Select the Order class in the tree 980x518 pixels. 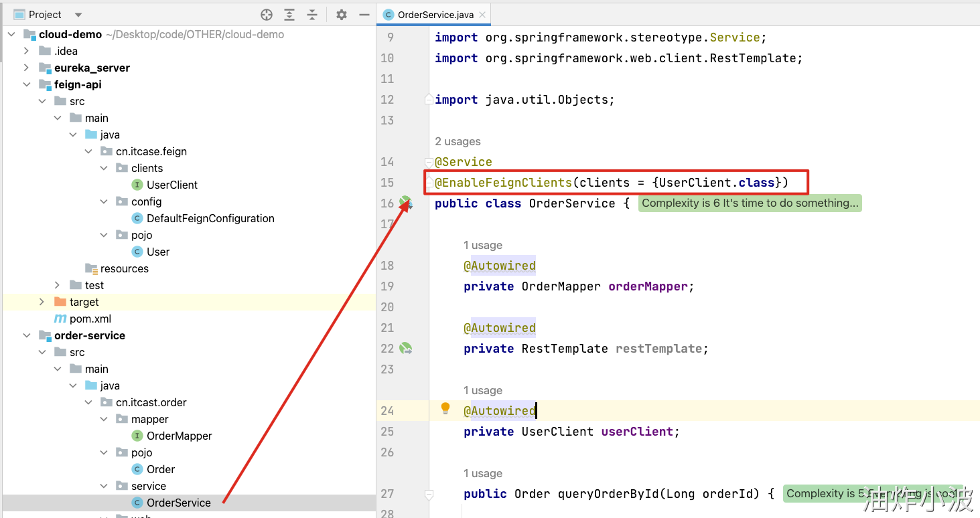[161, 469]
